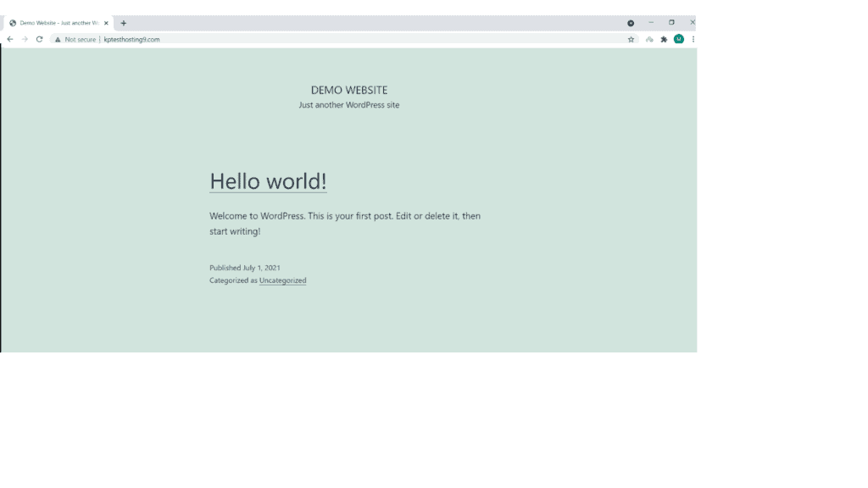This screenshot has width=868, height=488.
Task: Reload the current page
Action: (x=38, y=39)
